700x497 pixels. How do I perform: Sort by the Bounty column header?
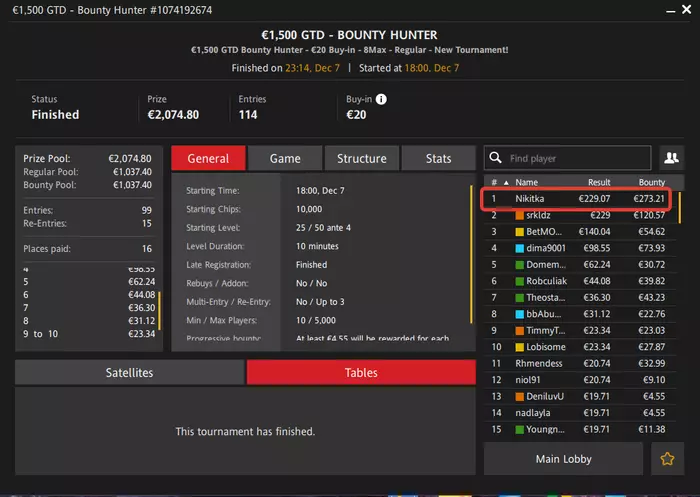pos(651,182)
